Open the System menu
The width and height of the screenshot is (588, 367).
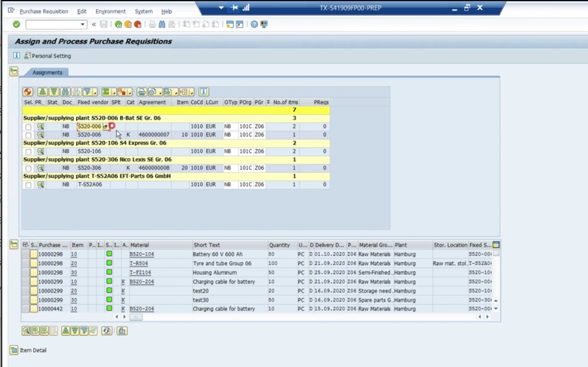click(143, 11)
